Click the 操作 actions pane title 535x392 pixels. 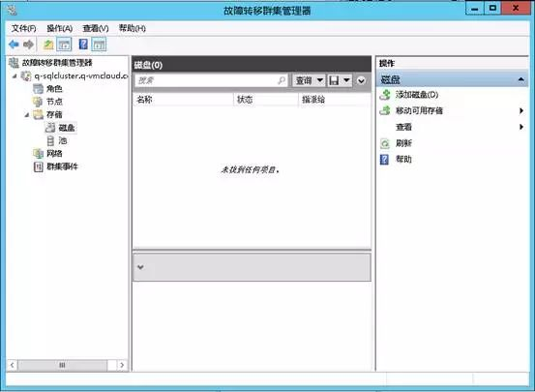[387, 63]
